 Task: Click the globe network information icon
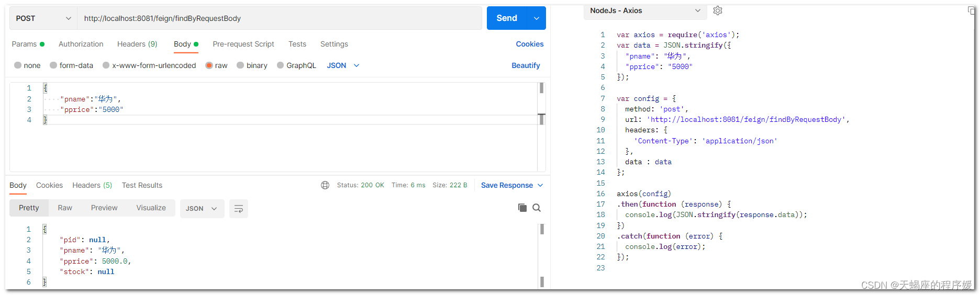[325, 185]
